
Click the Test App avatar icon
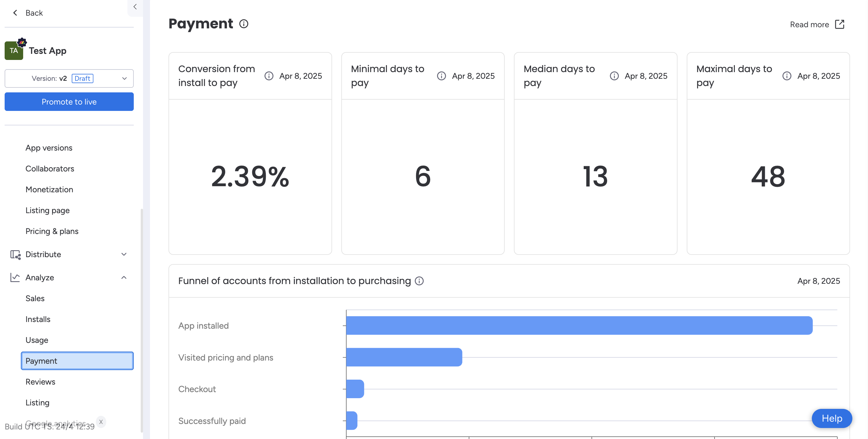(x=14, y=51)
